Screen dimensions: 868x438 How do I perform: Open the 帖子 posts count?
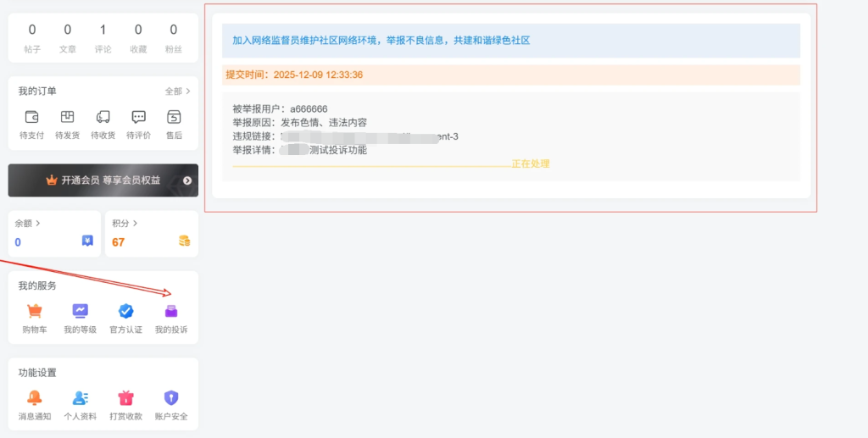(x=32, y=37)
